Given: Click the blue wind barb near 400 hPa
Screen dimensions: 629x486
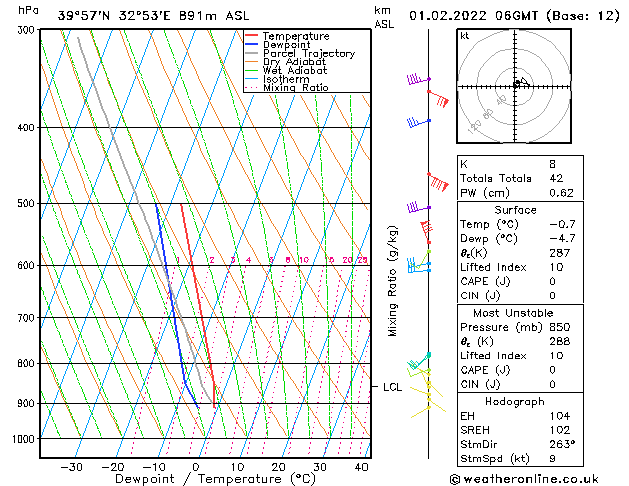Looking at the screenshot, I should coord(419,122).
